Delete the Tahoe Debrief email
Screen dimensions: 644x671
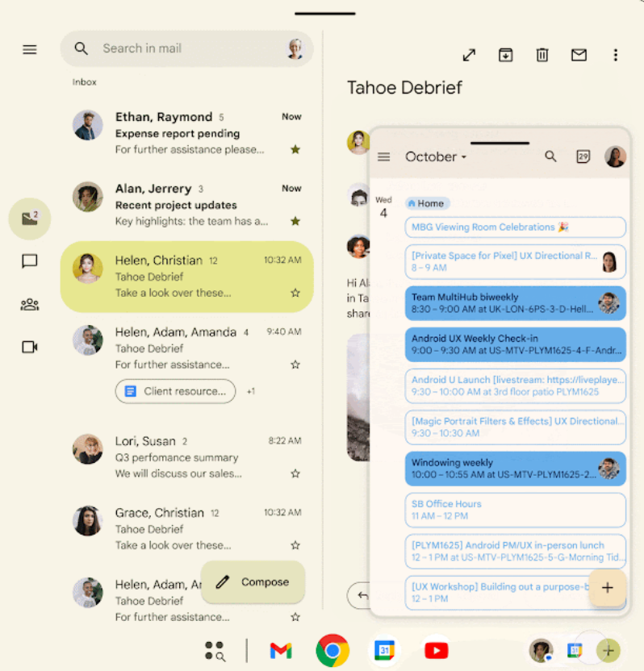coord(542,55)
